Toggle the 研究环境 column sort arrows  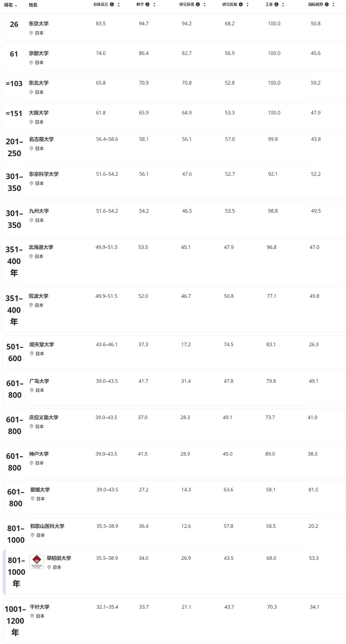(x=205, y=5)
